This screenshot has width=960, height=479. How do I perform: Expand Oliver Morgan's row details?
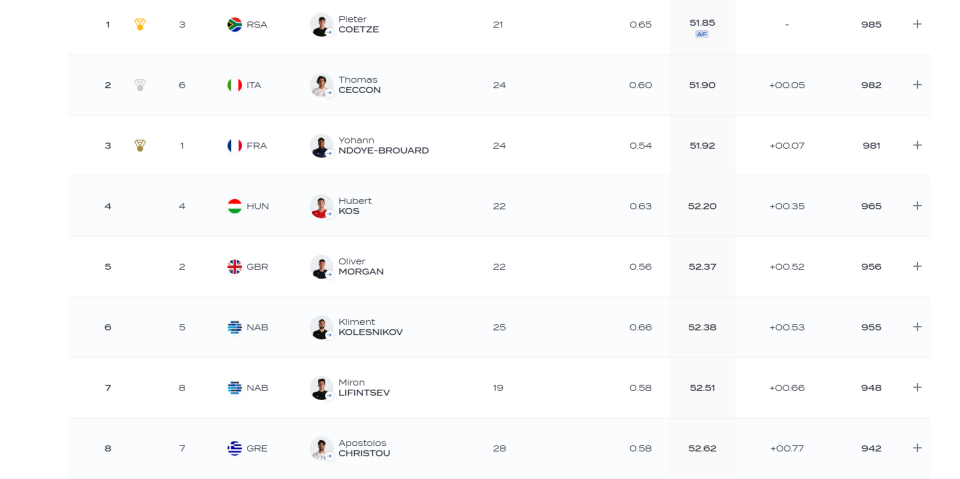pyautogui.click(x=917, y=267)
